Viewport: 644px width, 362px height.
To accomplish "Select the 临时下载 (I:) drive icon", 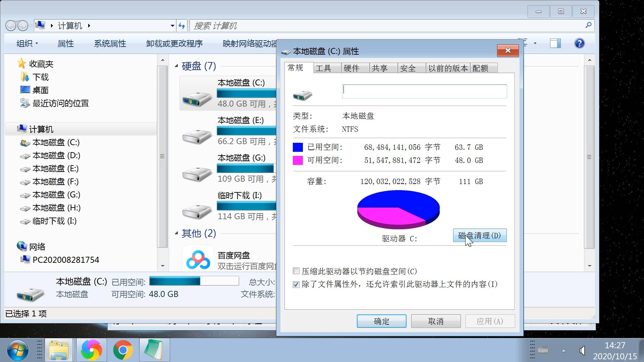I will pyautogui.click(x=197, y=210).
